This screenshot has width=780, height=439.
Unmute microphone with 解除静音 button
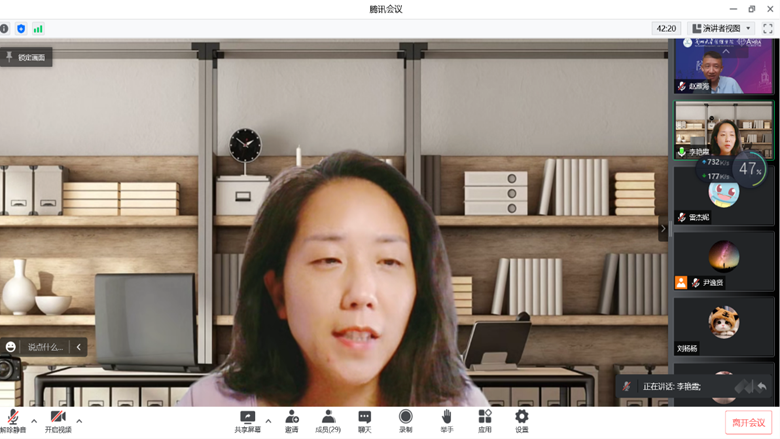[x=13, y=420]
